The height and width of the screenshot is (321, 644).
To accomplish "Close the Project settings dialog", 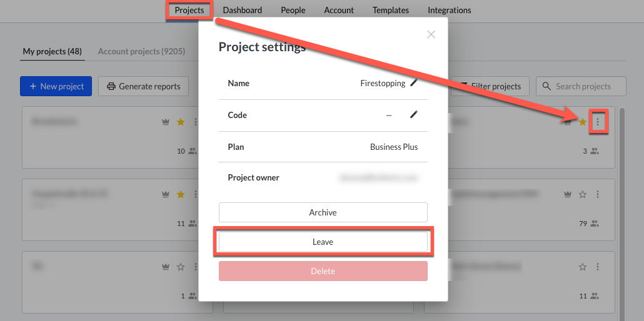I will (431, 35).
